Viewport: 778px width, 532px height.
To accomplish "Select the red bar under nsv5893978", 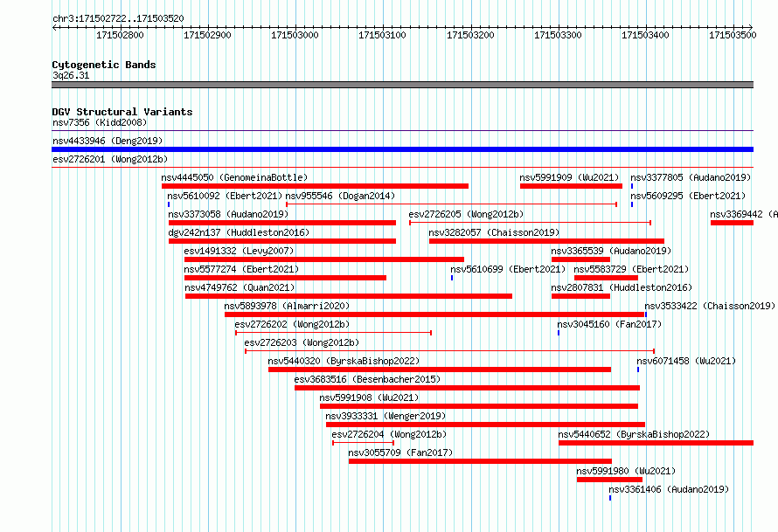I will pyautogui.click(x=434, y=314).
